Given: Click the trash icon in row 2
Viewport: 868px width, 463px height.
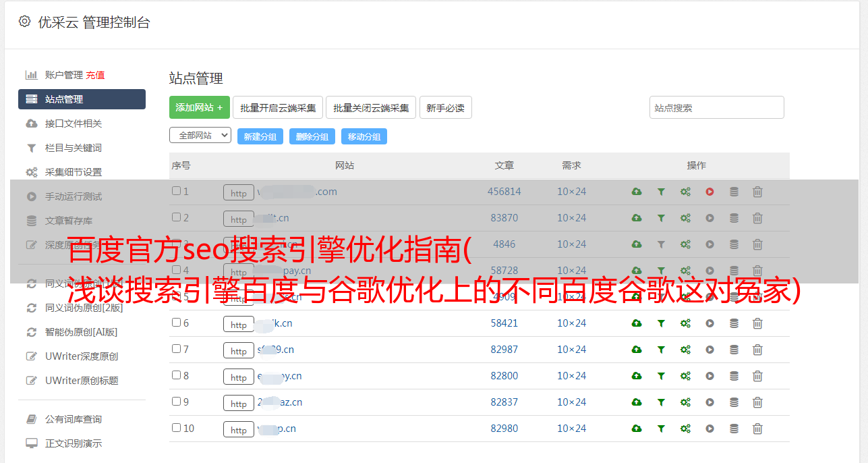Looking at the screenshot, I should [757, 218].
